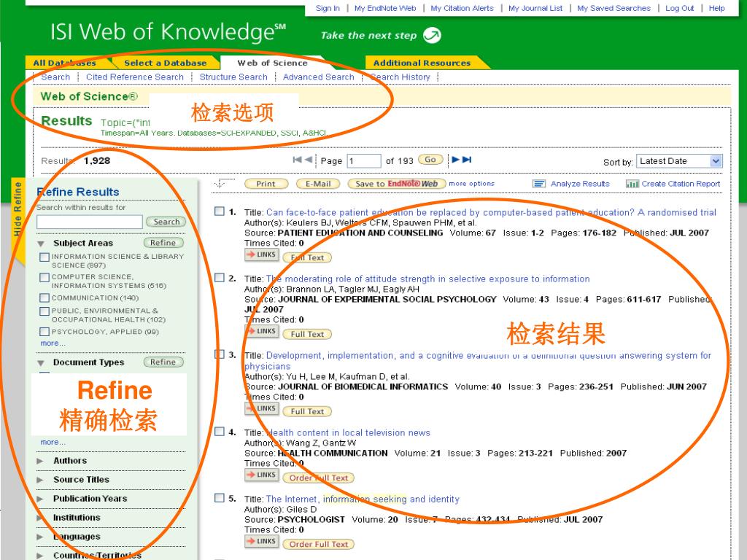Check the Communication subject area
747x560 pixels.
tap(44, 297)
